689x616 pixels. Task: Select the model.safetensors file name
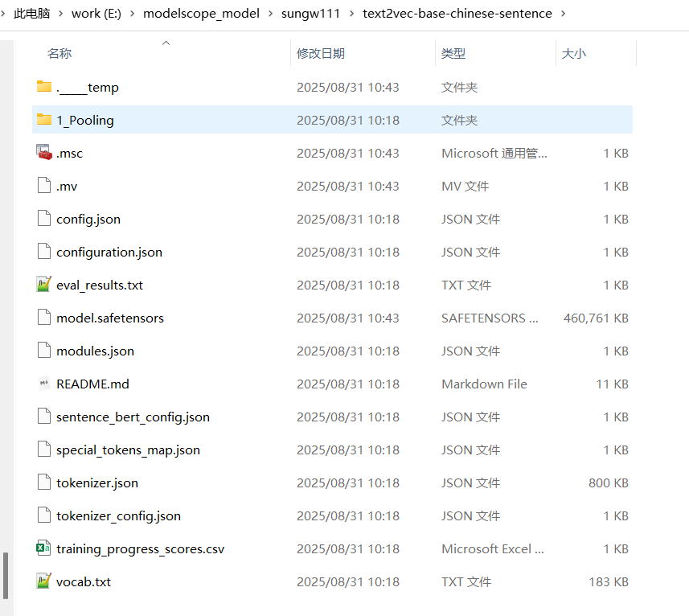pyautogui.click(x=110, y=318)
